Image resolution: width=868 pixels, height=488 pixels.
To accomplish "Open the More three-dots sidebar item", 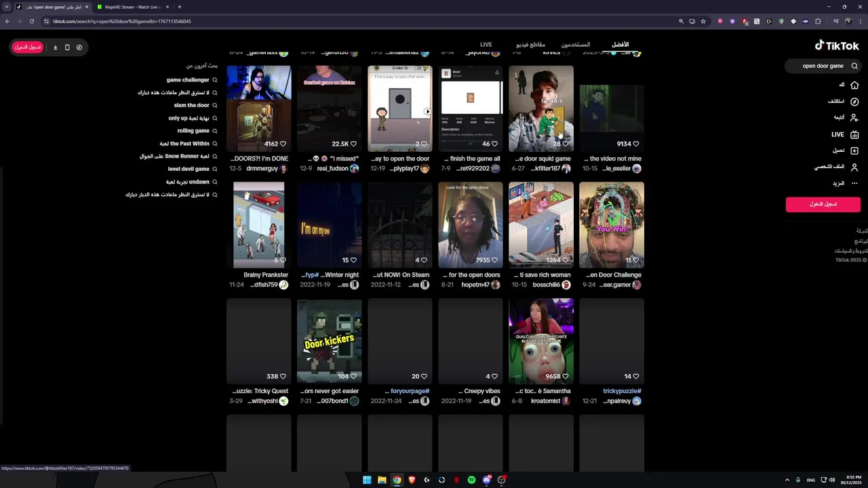I will click(854, 183).
